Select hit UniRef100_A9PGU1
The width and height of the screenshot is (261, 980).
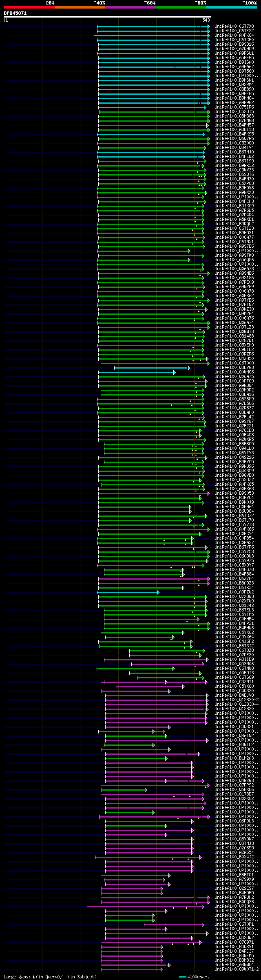[234, 53]
